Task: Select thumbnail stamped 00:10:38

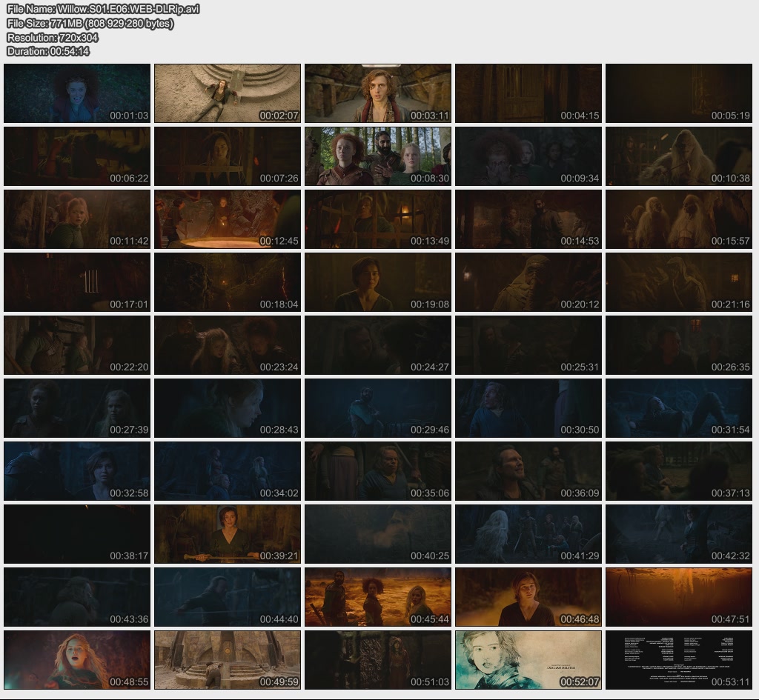Action: pyautogui.click(x=679, y=156)
